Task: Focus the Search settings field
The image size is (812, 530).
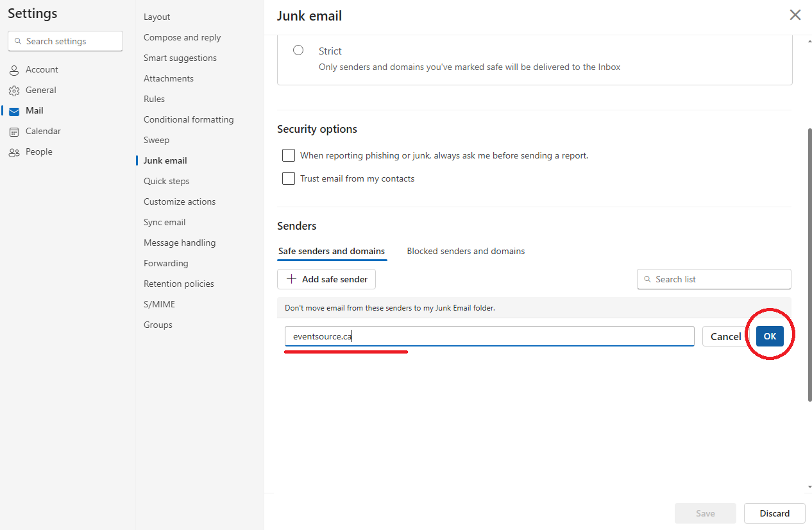Action: [65, 41]
